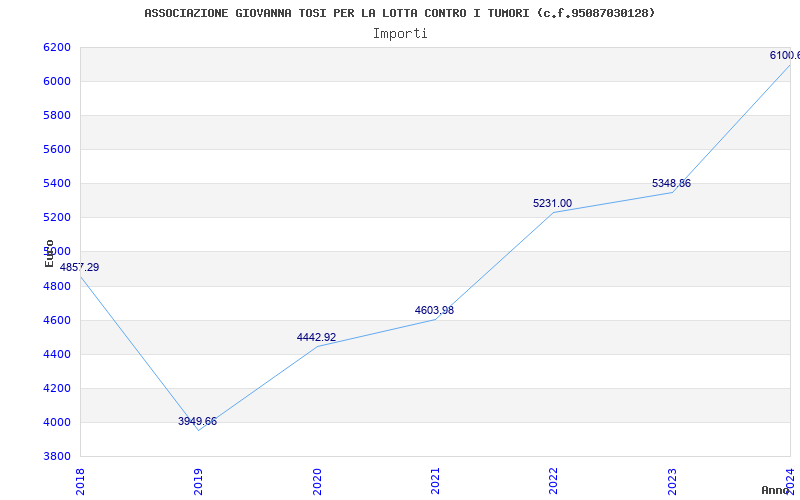Click the 5400 y-axis value
This screenshot has width=800, height=500.
pyautogui.click(x=57, y=184)
